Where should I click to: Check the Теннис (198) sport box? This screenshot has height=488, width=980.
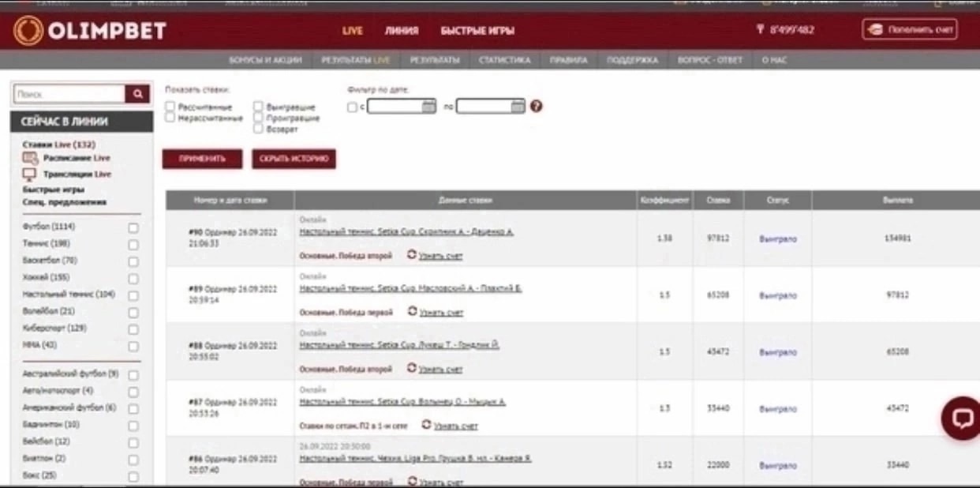click(x=133, y=245)
